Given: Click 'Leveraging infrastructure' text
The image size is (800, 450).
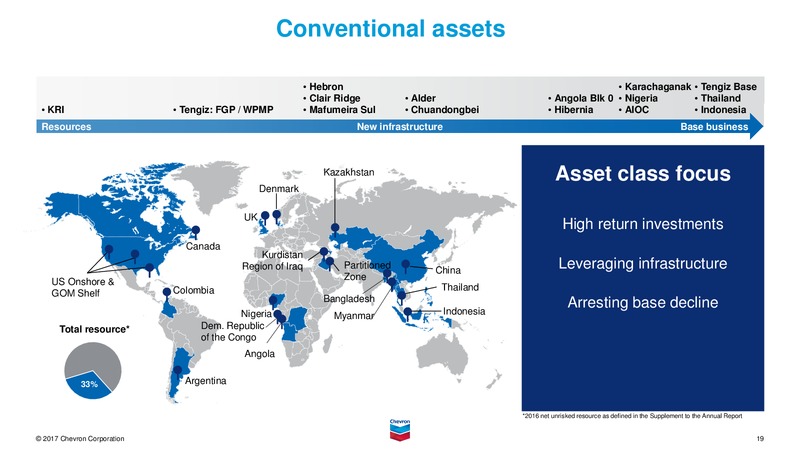Looking at the screenshot, I should pyautogui.click(x=643, y=263).
